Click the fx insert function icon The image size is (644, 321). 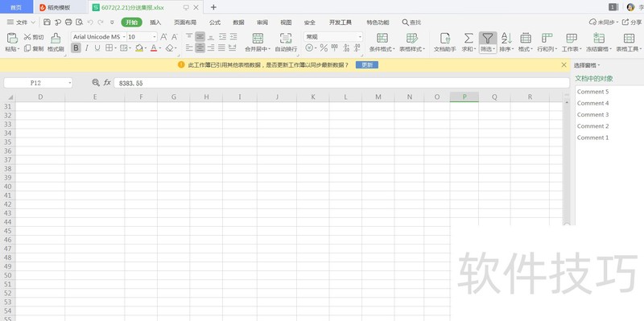click(x=107, y=83)
